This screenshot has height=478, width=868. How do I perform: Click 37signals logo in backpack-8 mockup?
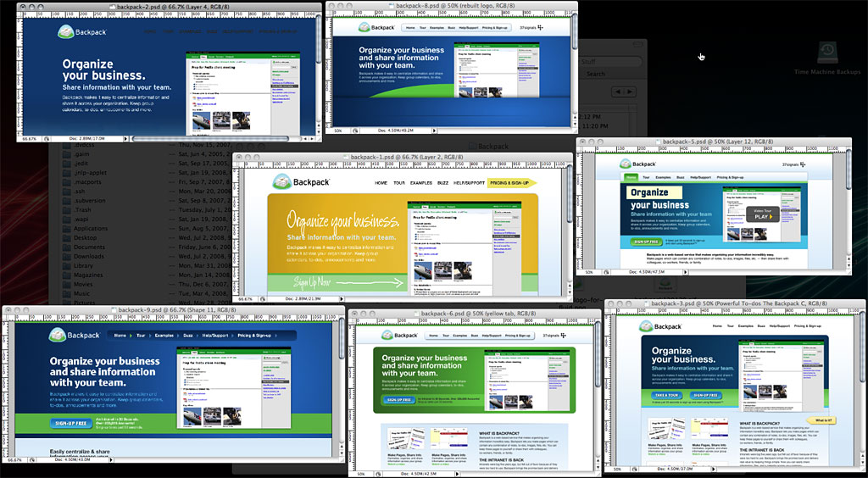[x=531, y=27]
